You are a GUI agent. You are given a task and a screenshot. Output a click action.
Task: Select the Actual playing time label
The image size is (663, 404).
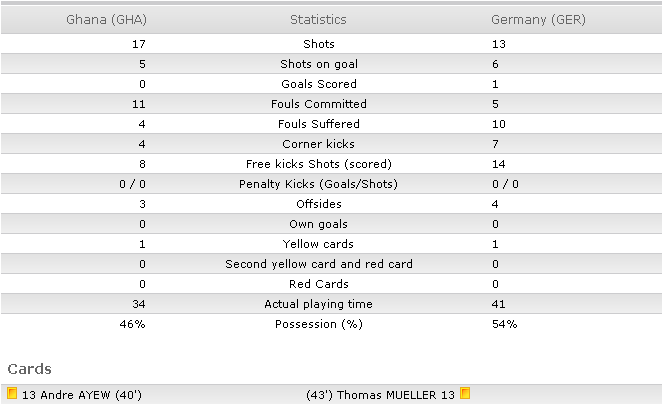pos(318,304)
